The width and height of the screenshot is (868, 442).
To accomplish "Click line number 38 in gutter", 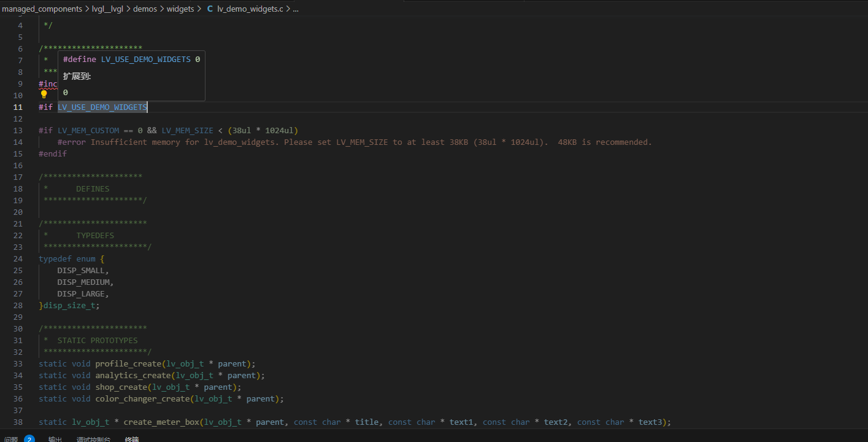I will (x=18, y=422).
